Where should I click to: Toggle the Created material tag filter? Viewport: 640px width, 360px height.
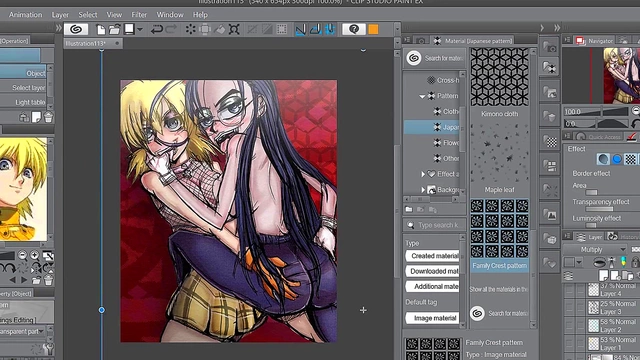[433, 256]
